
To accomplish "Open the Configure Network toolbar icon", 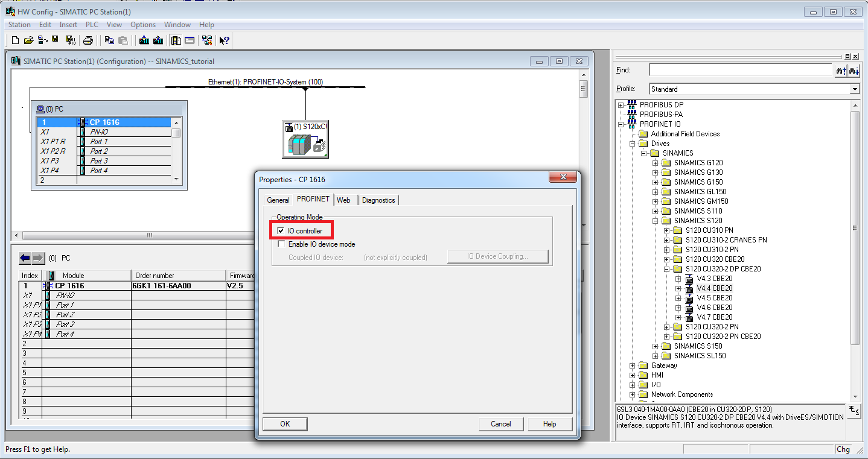I will (207, 40).
